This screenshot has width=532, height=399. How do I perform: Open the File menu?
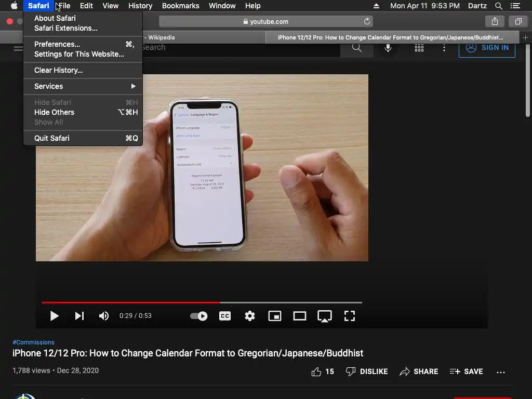[x=64, y=6]
